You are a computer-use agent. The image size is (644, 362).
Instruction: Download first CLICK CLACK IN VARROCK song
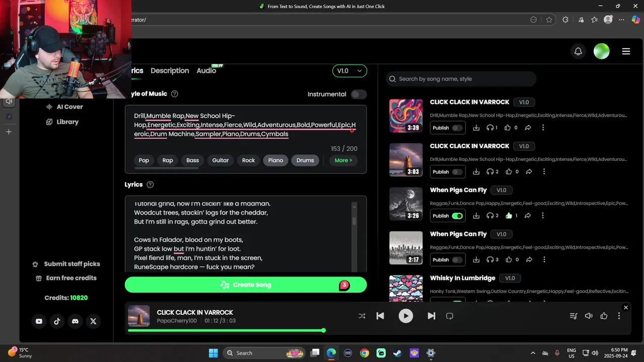click(x=476, y=128)
